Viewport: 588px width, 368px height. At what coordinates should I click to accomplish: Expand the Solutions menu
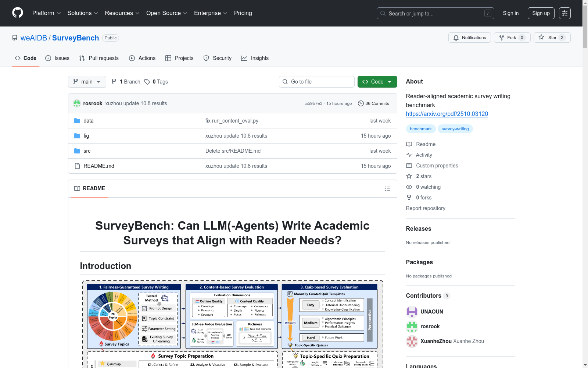tap(83, 13)
